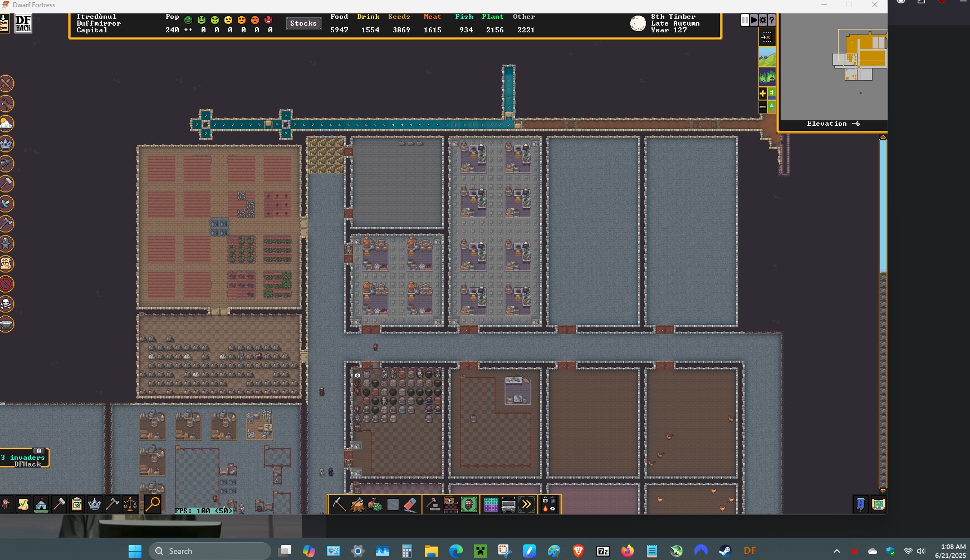Toggle the lock item property

pyautogui.click(x=545, y=500)
